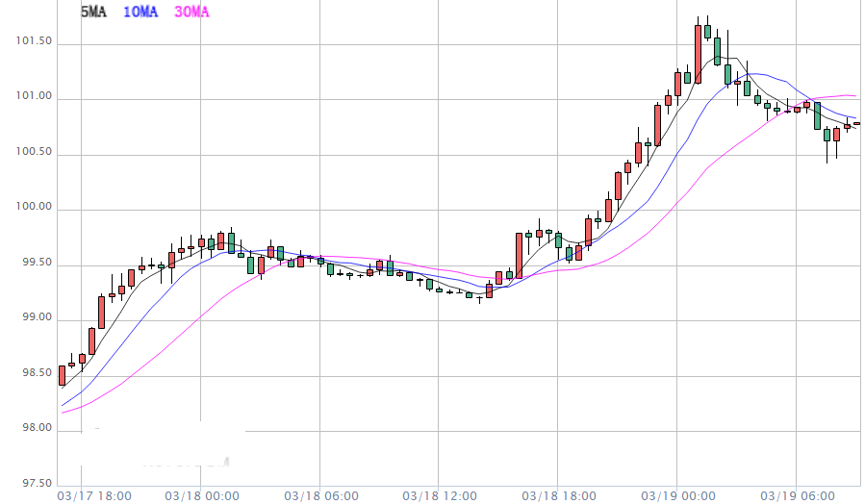The image size is (865, 504).
Task: Click the 03/19 06:00 time label
Action: pos(796,495)
